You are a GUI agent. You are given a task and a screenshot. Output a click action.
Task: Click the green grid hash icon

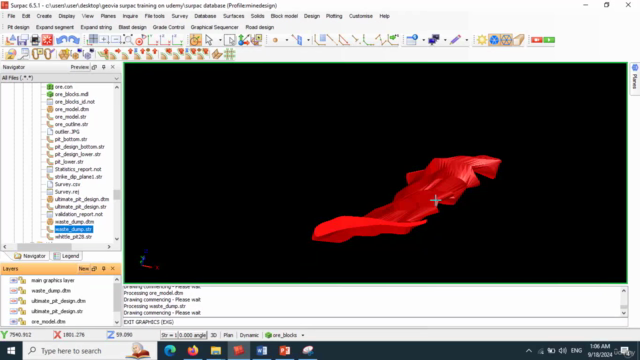point(230,54)
